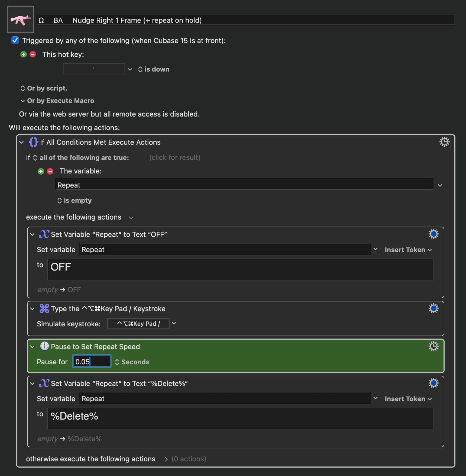Toggle the Triggered by any of the following checkbox
This screenshot has width=466, height=476.
tap(15, 40)
